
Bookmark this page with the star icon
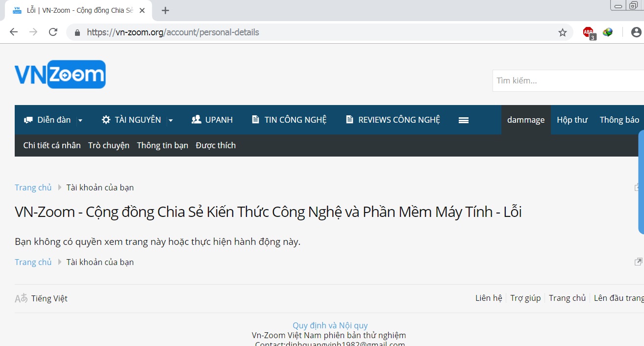pyautogui.click(x=562, y=32)
